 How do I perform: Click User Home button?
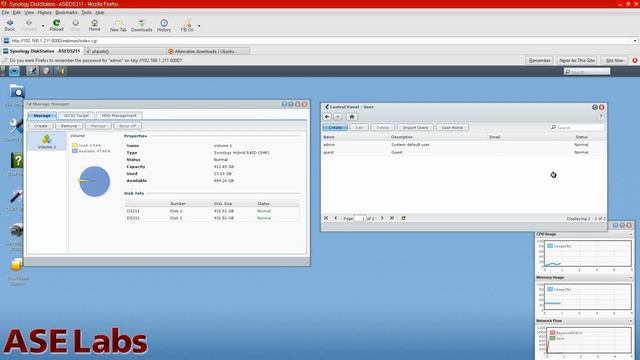[x=452, y=127]
